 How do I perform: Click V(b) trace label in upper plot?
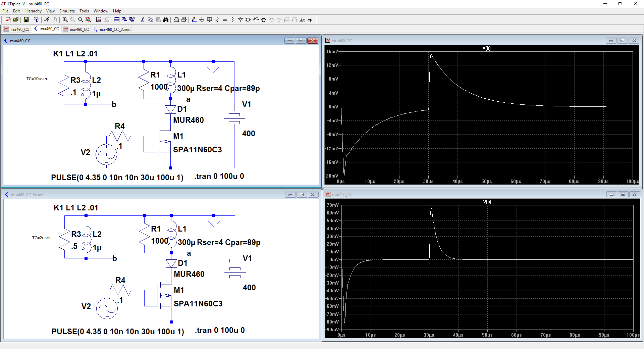(x=486, y=48)
